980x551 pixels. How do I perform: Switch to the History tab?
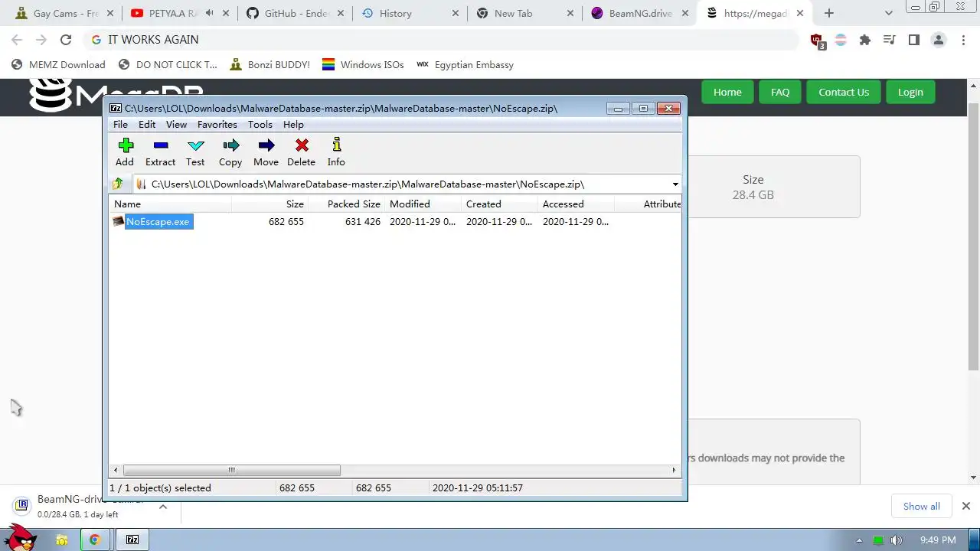pos(410,13)
